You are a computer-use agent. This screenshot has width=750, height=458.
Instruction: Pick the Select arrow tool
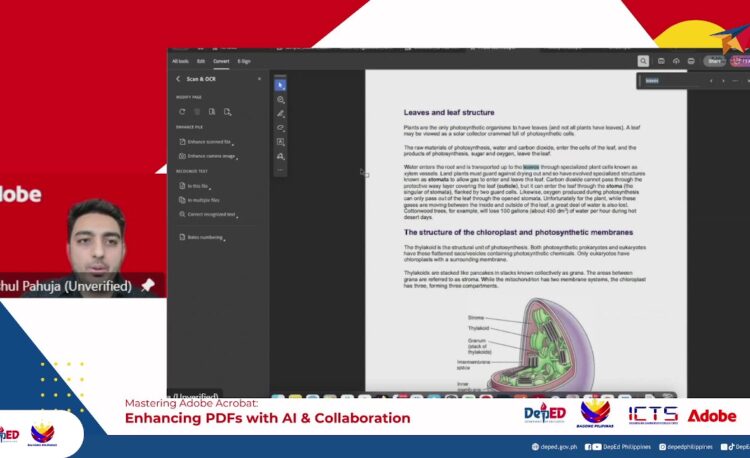point(281,85)
